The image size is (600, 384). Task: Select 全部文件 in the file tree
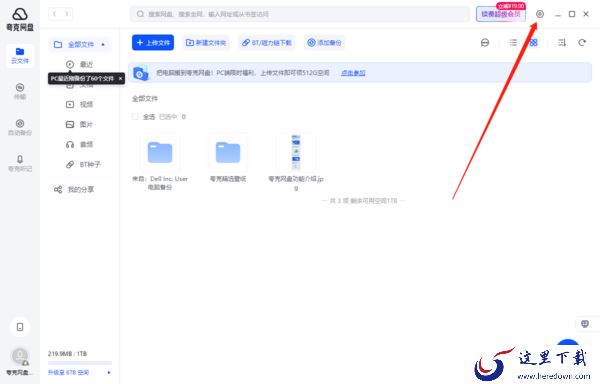click(80, 44)
